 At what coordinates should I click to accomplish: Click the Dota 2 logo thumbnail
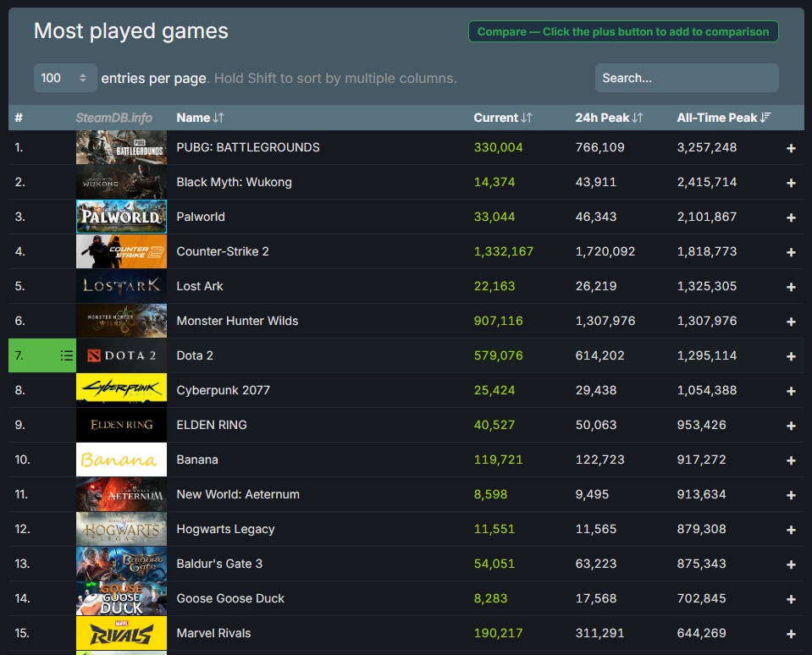click(121, 355)
